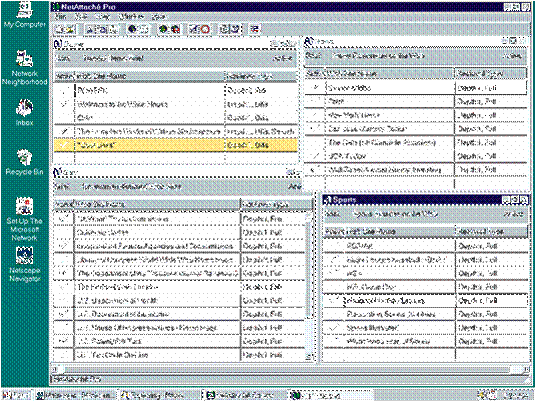Click the Sports window title icon
This screenshot has height=402, width=536.
pos(328,200)
